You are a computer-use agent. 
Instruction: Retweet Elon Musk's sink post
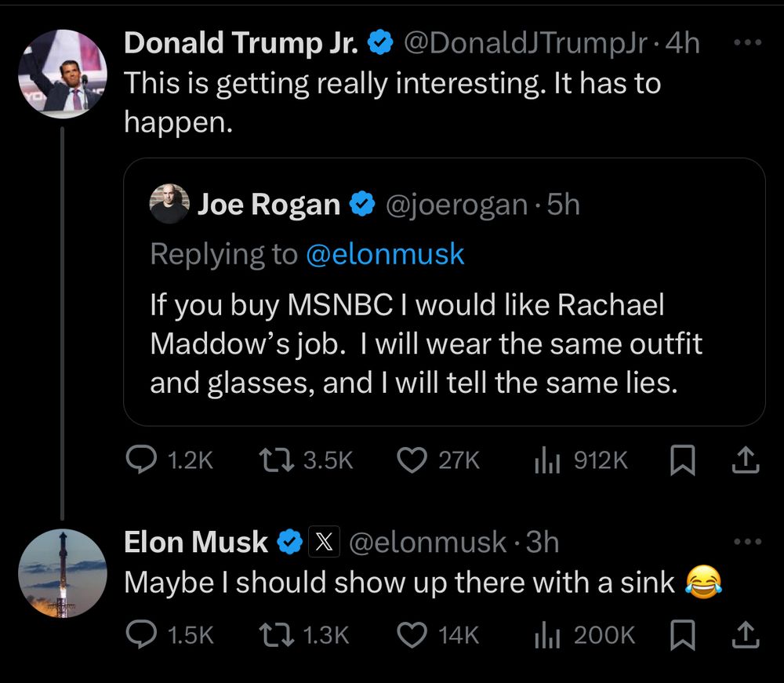[276, 635]
